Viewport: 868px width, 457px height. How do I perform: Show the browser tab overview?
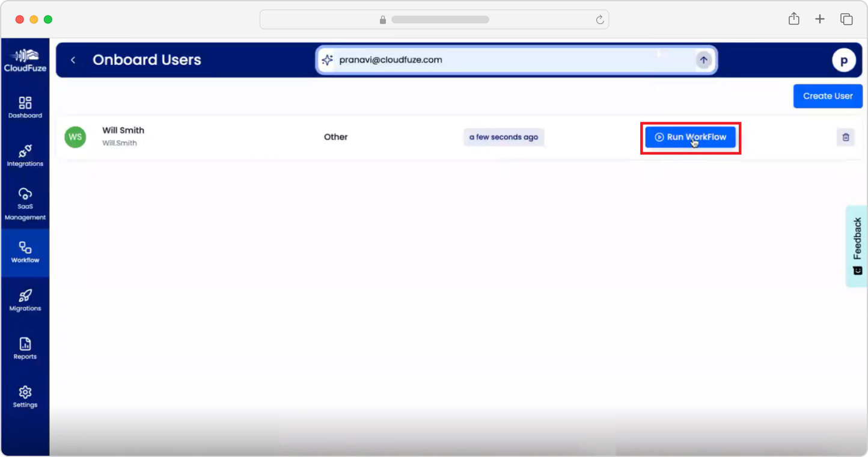pyautogui.click(x=846, y=19)
